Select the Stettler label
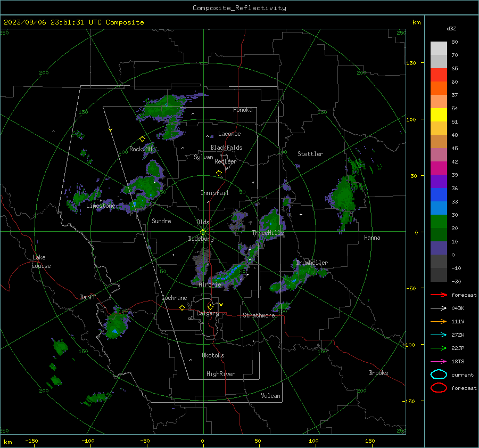 tap(310, 154)
